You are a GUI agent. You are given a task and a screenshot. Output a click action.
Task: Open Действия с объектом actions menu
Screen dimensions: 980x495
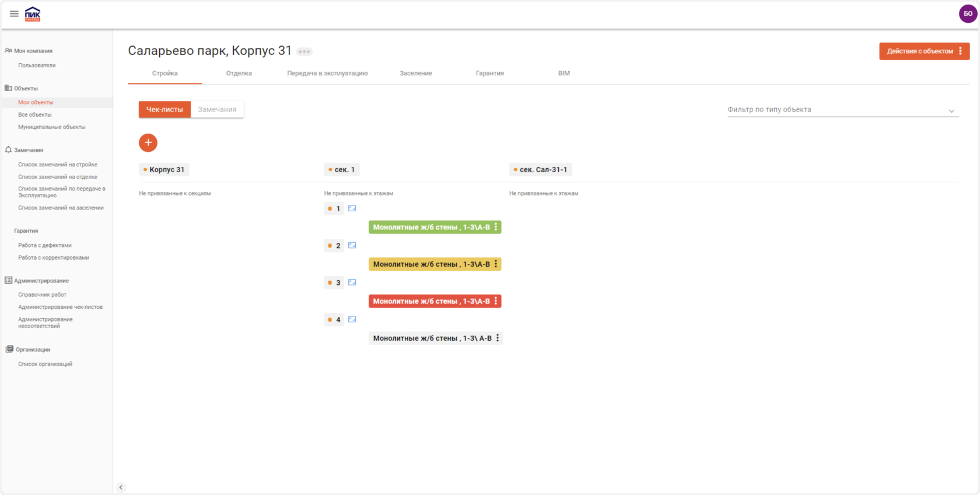[925, 51]
